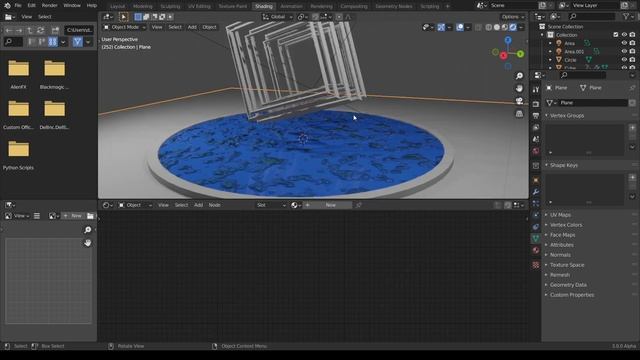
Task: Open the Global transform orientation dropdown
Action: pos(278,17)
